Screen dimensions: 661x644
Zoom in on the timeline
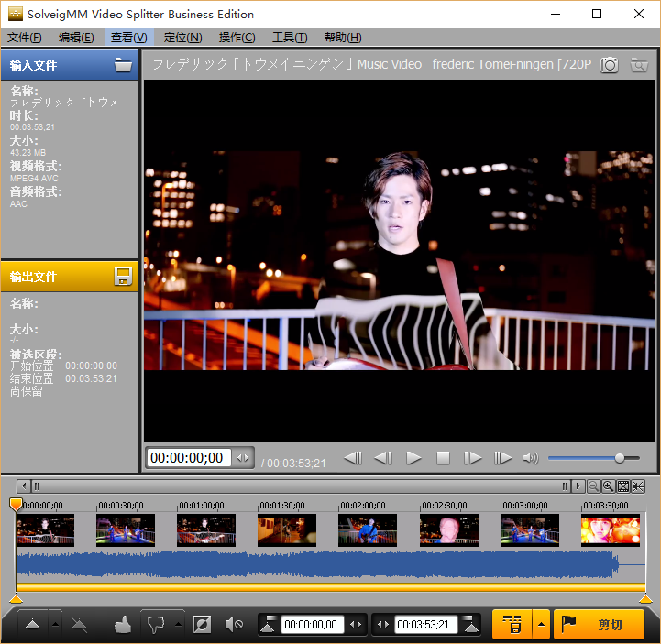608,486
